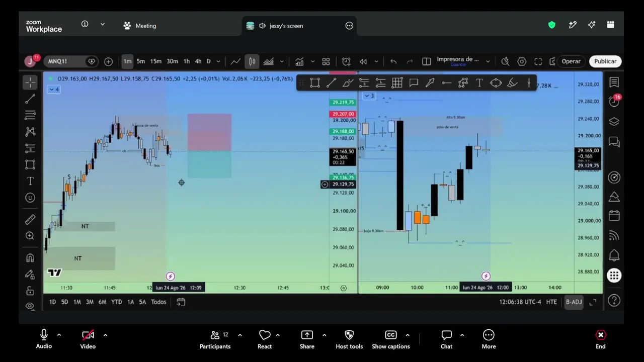Toggle B-ADJ back adjustment
644x362 pixels.
click(574, 302)
